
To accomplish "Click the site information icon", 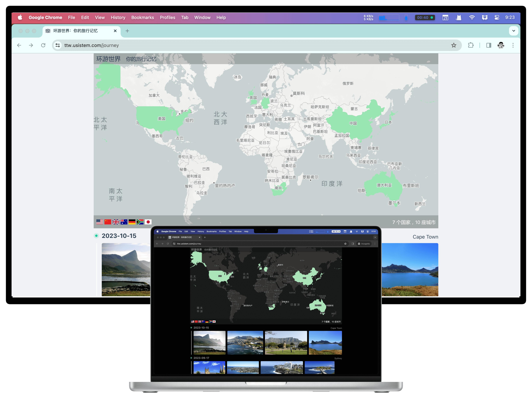I will [x=58, y=45].
